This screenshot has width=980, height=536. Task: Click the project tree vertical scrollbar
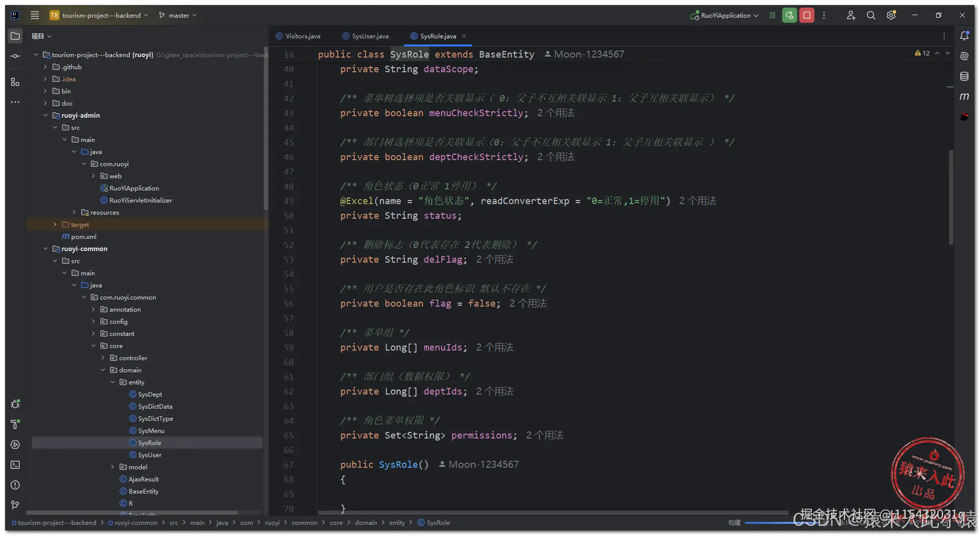click(x=266, y=129)
